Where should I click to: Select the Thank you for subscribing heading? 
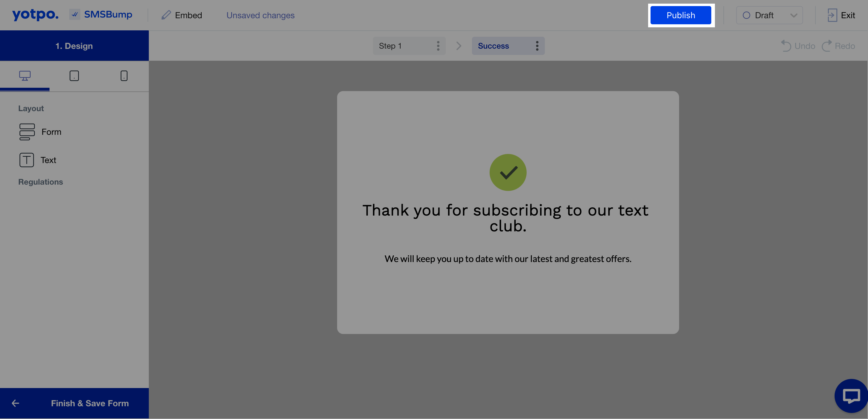505,218
